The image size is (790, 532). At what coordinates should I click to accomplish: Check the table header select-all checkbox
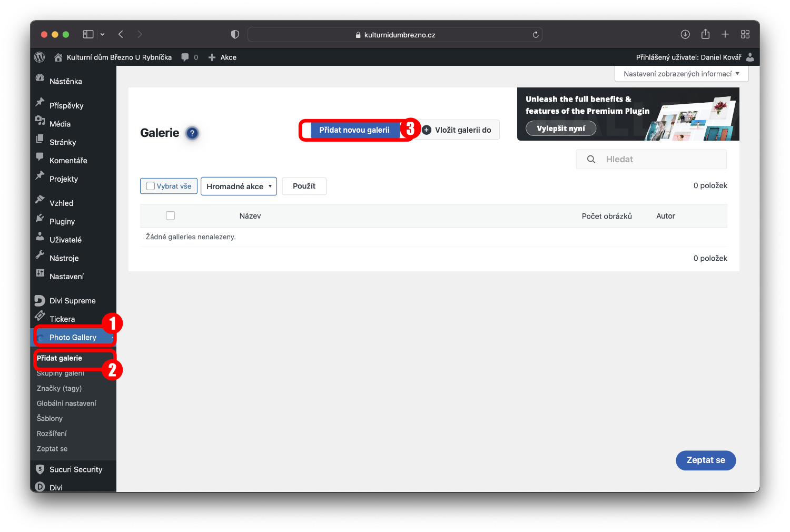point(170,215)
